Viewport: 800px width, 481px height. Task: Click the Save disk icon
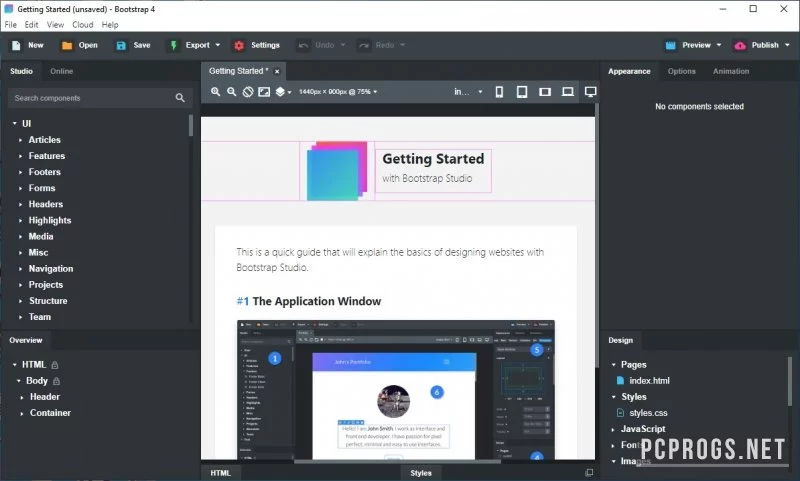coord(121,45)
